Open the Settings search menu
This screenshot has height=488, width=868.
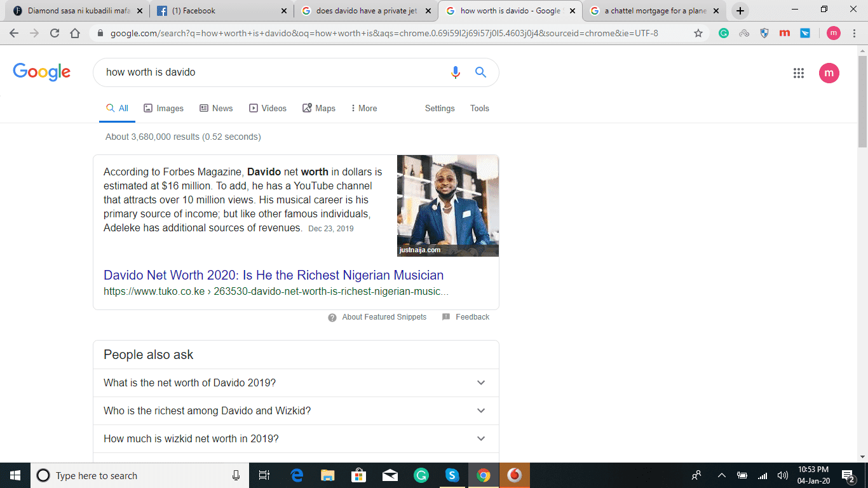(440, 109)
